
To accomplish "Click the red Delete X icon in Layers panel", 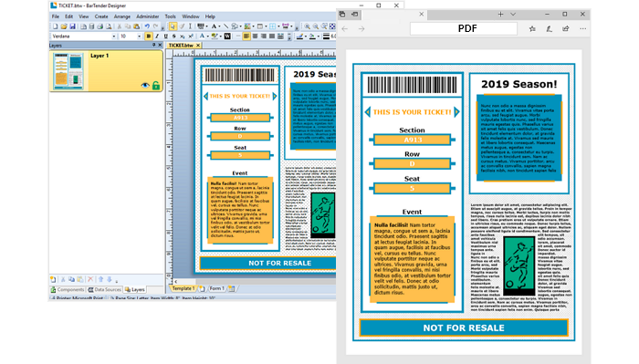I will pyautogui.click(x=90, y=280).
